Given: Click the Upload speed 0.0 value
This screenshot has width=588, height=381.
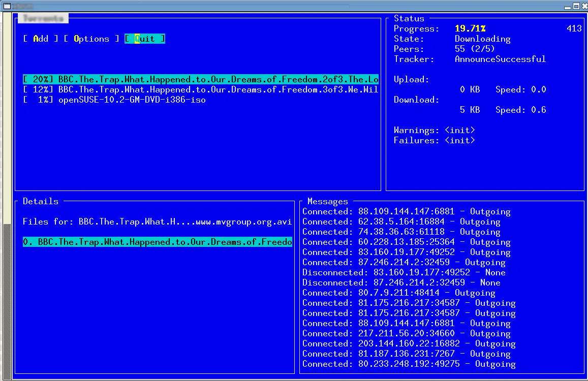Looking at the screenshot, I should [x=539, y=89].
